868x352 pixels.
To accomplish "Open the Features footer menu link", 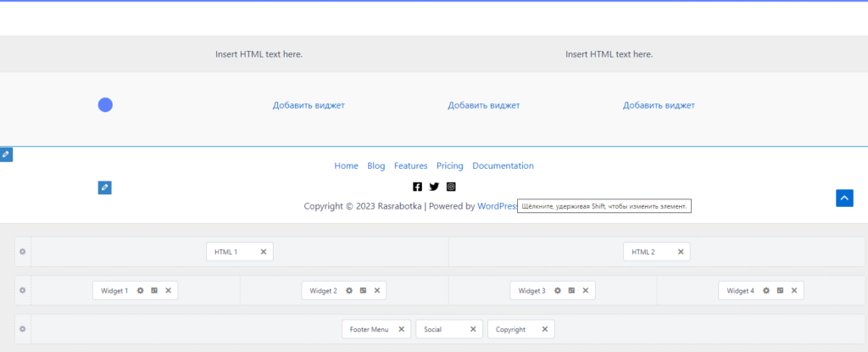I will (x=411, y=165).
